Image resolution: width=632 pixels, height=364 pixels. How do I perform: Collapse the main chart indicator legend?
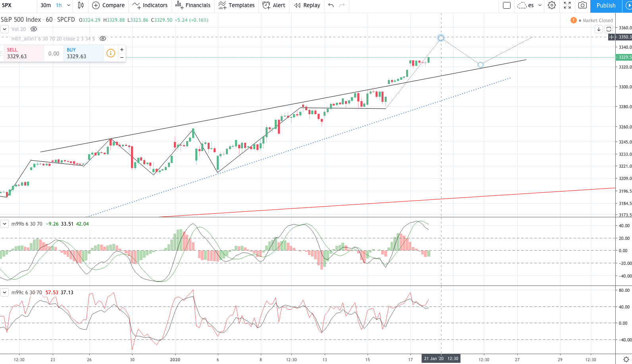(x=4, y=29)
